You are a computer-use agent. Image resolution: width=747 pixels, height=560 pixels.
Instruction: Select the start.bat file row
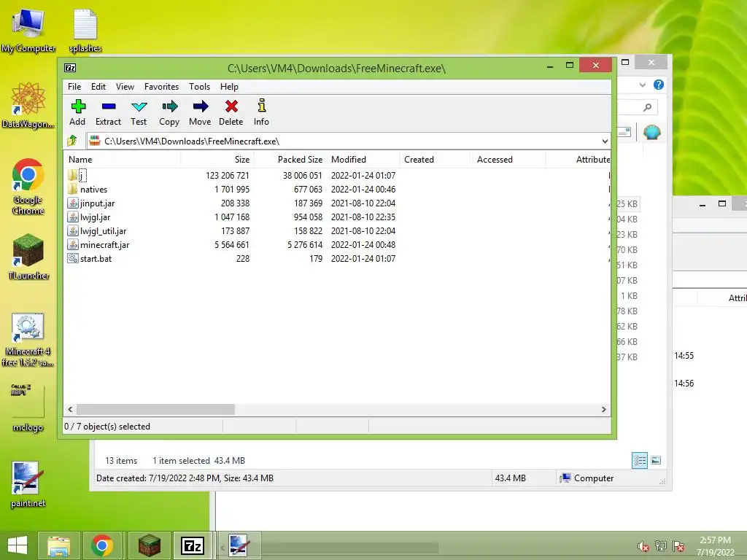pos(337,259)
